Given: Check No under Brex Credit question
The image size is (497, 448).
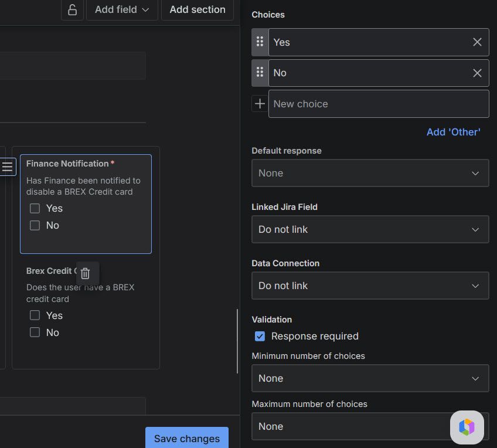Looking at the screenshot, I should 35,332.
